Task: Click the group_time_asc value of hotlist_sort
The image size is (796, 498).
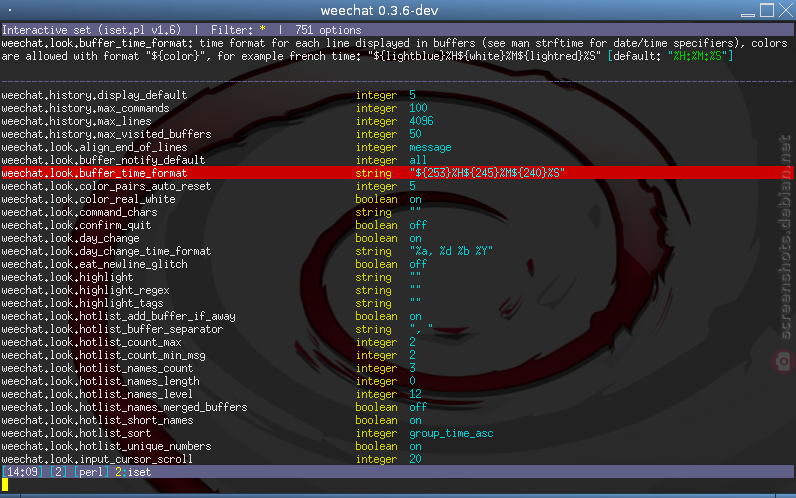Action: pos(451,434)
